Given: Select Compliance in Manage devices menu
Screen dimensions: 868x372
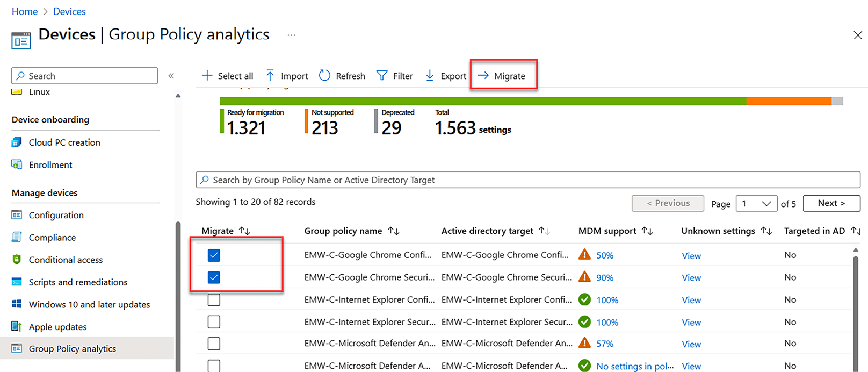Looking at the screenshot, I should pyautogui.click(x=52, y=238).
